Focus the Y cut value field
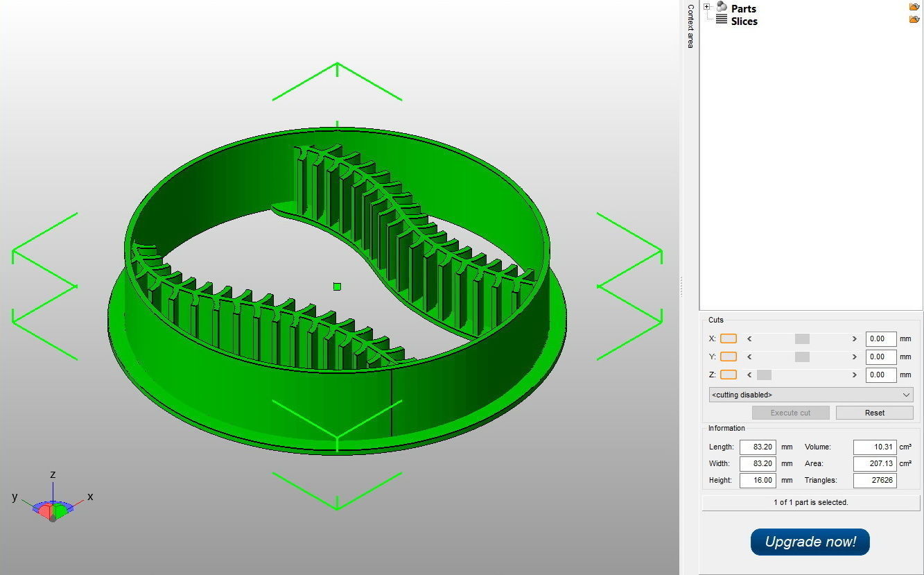924x575 pixels. pyautogui.click(x=881, y=357)
